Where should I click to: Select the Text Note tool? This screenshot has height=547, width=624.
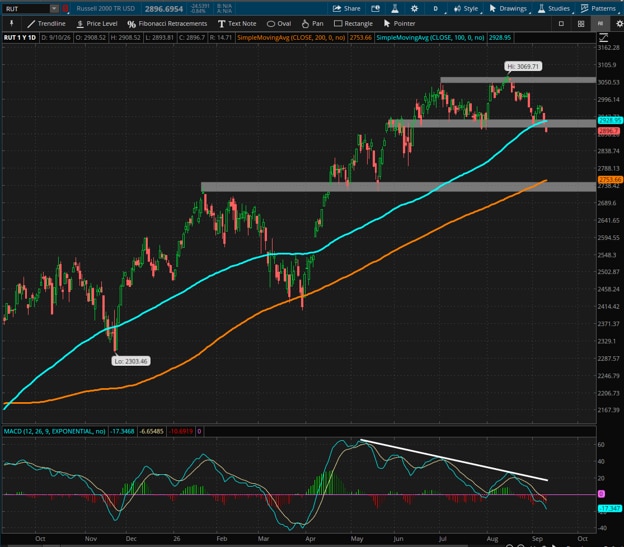(237, 23)
